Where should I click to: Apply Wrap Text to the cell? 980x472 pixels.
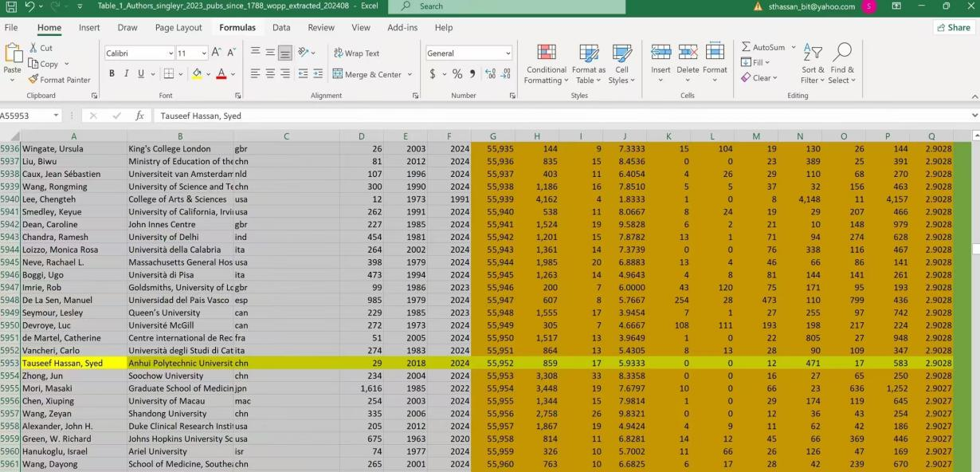point(356,53)
